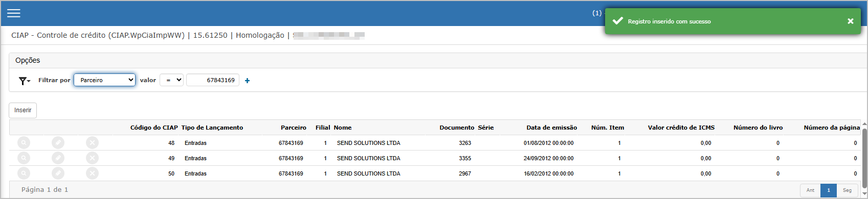The height and width of the screenshot is (199, 868).
Task: Go to previous page Ant
Action: pyautogui.click(x=810, y=190)
